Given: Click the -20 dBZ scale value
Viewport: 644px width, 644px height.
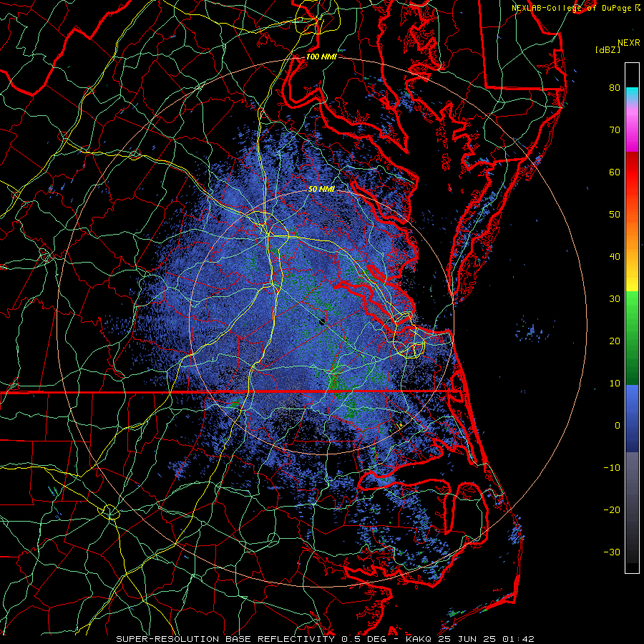Looking at the screenshot, I should coord(612,509).
